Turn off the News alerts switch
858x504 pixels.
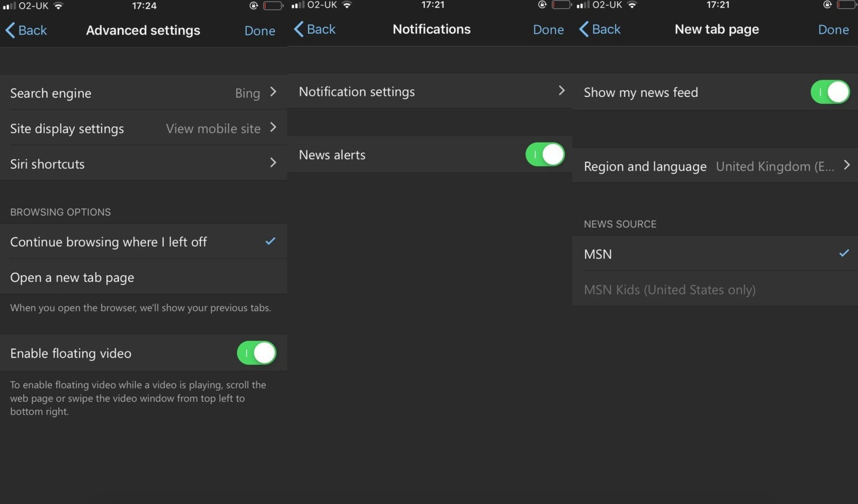tap(545, 154)
